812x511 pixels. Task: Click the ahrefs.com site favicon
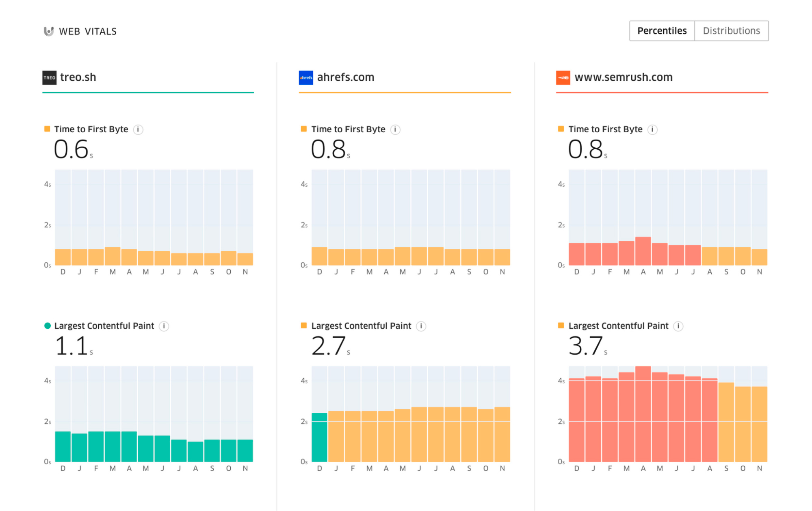tap(305, 78)
